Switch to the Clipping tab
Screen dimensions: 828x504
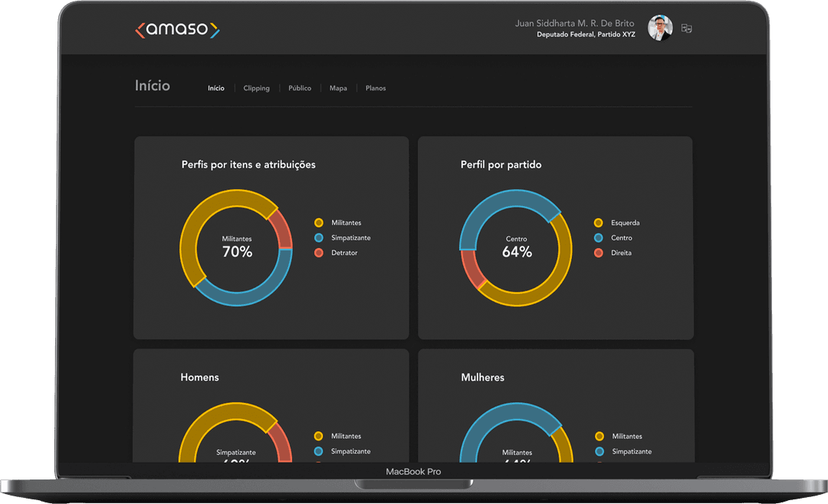[256, 88]
